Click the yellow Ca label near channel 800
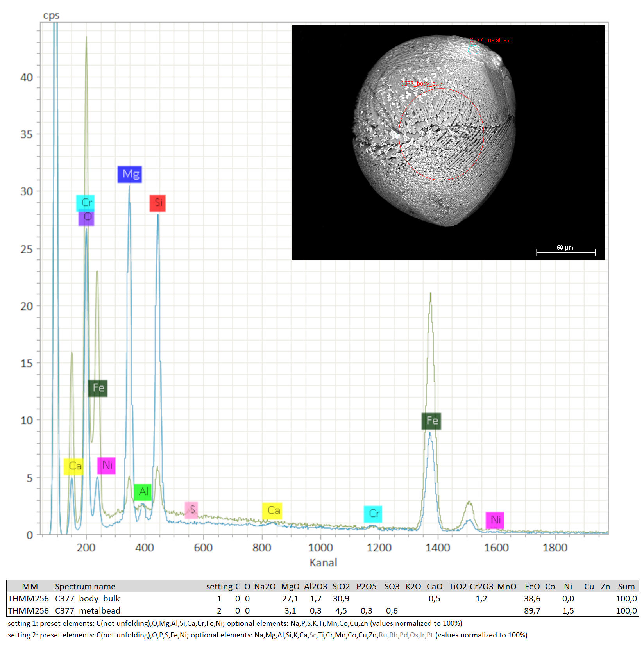 272,511
